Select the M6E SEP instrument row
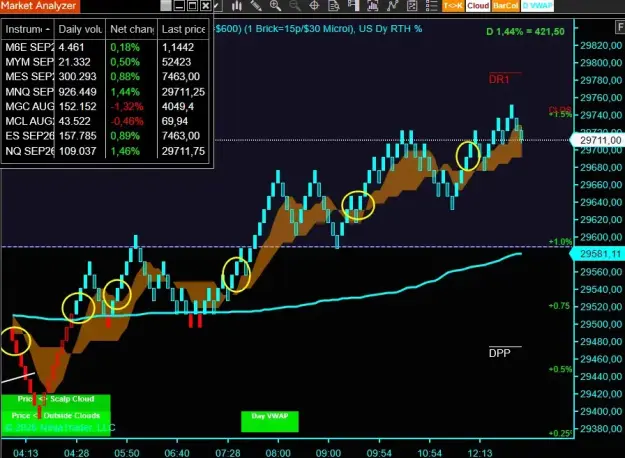The width and height of the screenshot is (625, 458). point(105,47)
